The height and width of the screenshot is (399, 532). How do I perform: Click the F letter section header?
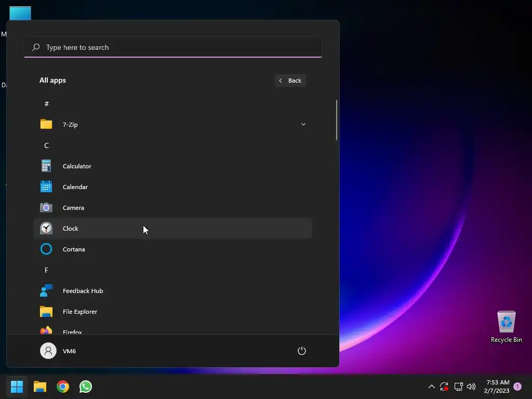[46, 270]
